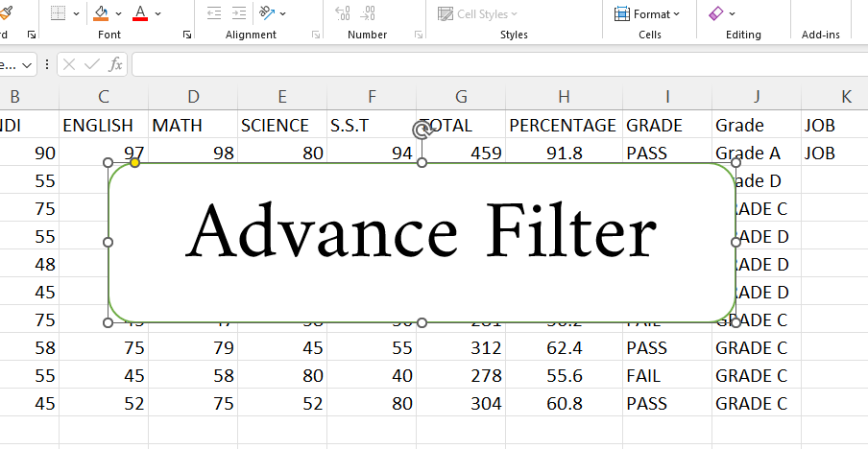Click the Clear eraser icon in Editing
The width and height of the screenshot is (868, 449).
pos(715,13)
